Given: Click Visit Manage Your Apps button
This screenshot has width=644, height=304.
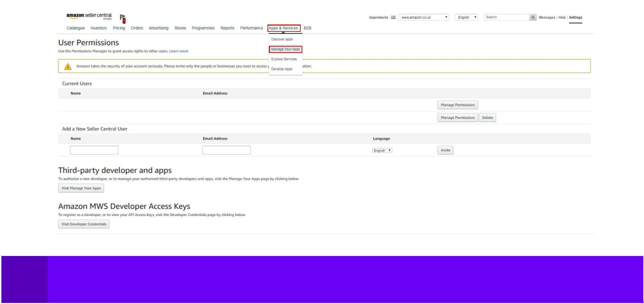Looking at the screenshot, I should tap(81, 188).
